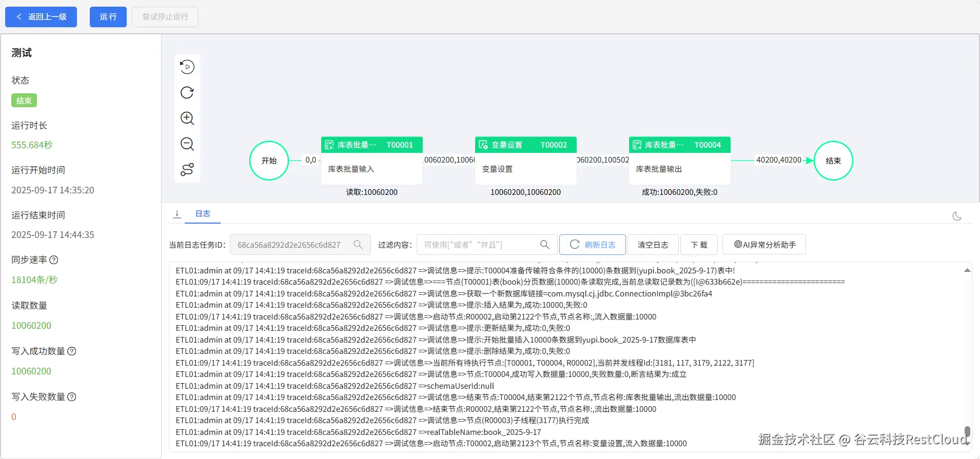
Task: Zoom out of the flow canvas
Action: point(187,144)
